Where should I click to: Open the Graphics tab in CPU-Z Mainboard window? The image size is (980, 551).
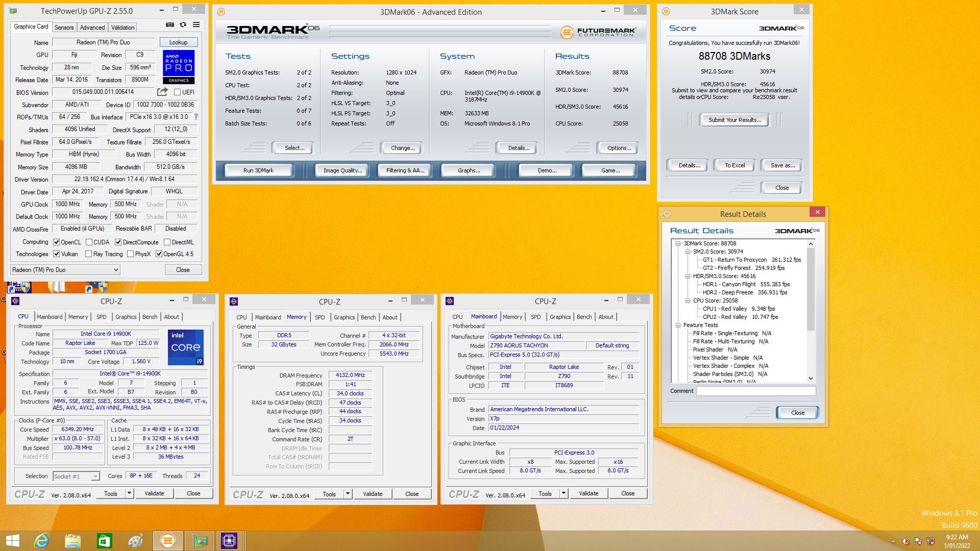tap(560, 317)
